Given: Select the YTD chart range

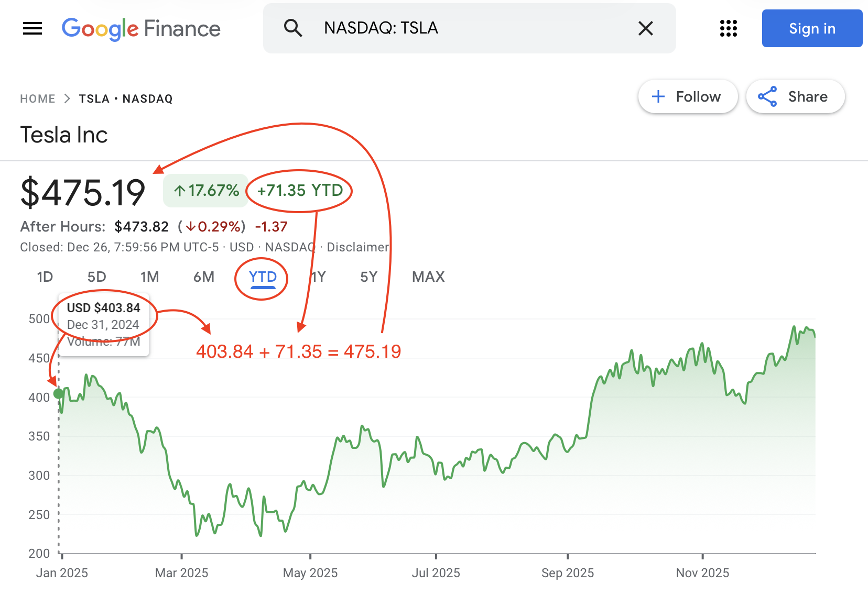Looking at the screenshot, I should point(263,277).
